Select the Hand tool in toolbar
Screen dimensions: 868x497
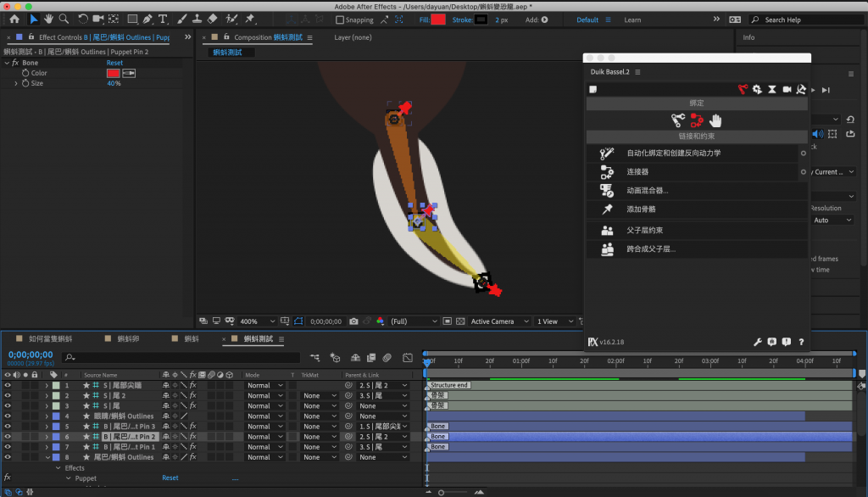[x=48, y=20]
